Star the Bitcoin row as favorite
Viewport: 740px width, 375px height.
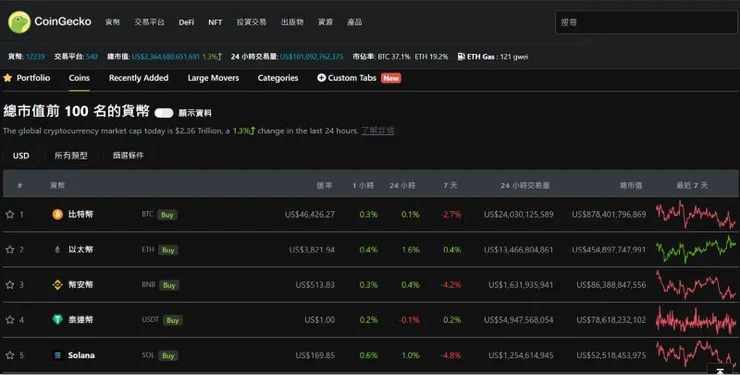9,215
